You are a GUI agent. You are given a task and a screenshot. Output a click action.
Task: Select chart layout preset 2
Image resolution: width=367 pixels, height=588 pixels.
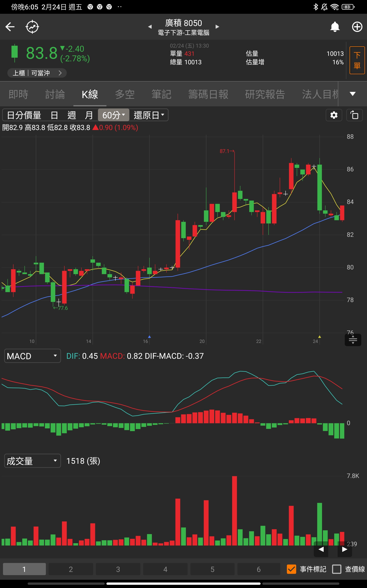[x=71, y=569]
